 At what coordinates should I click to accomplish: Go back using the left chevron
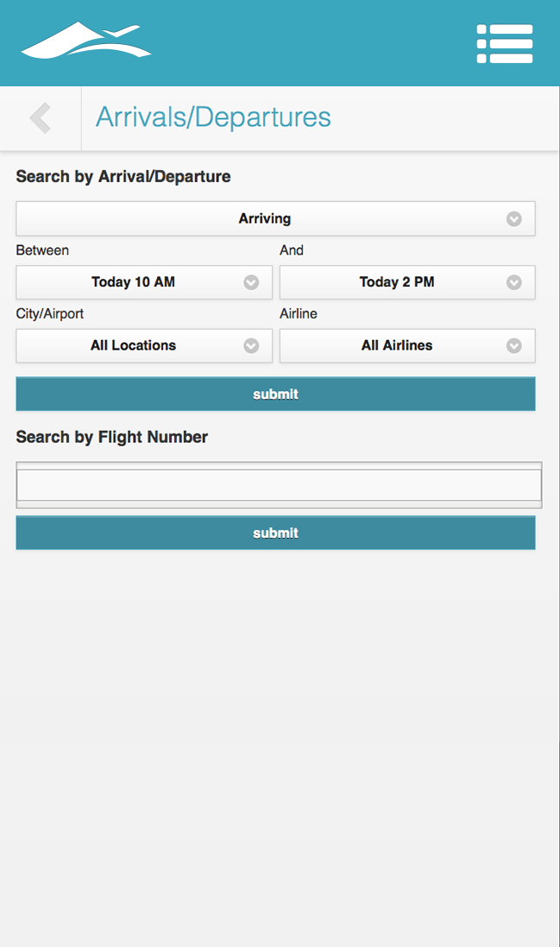(40, 118)
